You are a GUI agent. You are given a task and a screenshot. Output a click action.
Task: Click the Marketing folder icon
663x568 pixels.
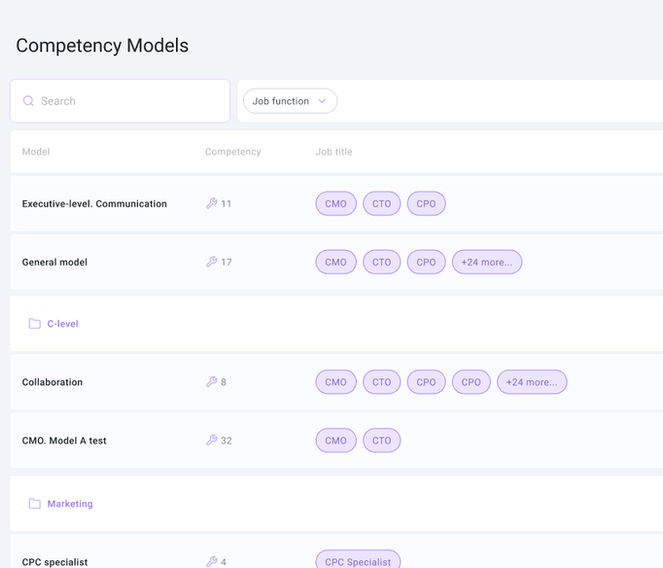tap(35, 504)
